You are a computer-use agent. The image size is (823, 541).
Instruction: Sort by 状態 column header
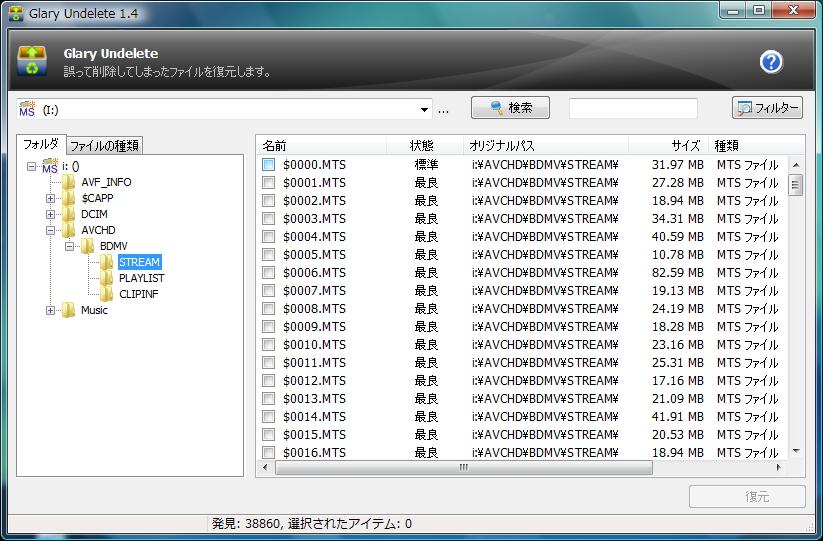(425, 145)
